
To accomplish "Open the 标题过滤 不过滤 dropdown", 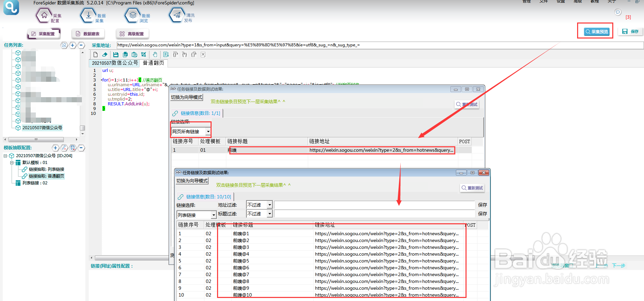I will (270, 214).
